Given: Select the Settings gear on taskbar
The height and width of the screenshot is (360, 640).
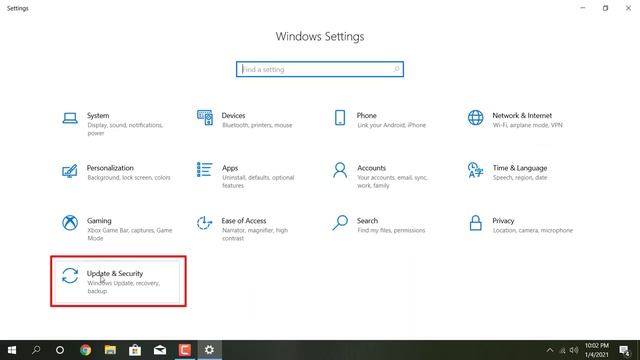Looking at the screenshot, I should [x=209, y=350].
